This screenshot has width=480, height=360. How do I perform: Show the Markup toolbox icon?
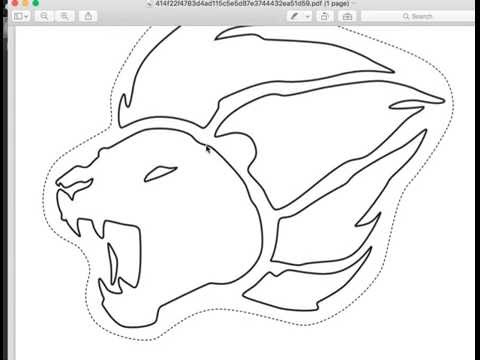coord(347,16)
